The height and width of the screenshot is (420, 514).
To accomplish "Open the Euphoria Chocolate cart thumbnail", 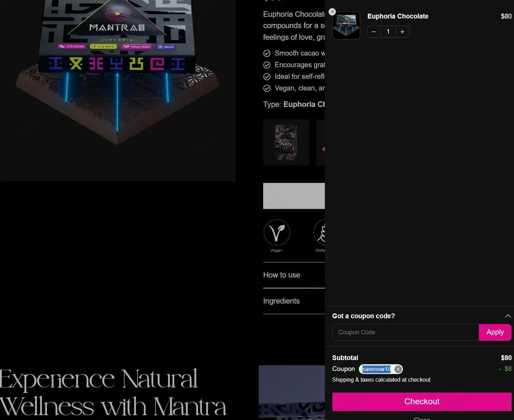I will click(x=346, y=26).
